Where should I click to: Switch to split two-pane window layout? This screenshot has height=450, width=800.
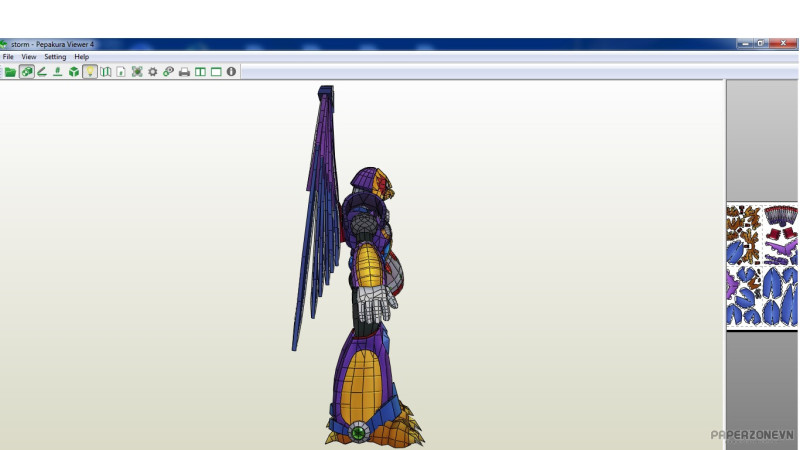[x=200, y=72]
